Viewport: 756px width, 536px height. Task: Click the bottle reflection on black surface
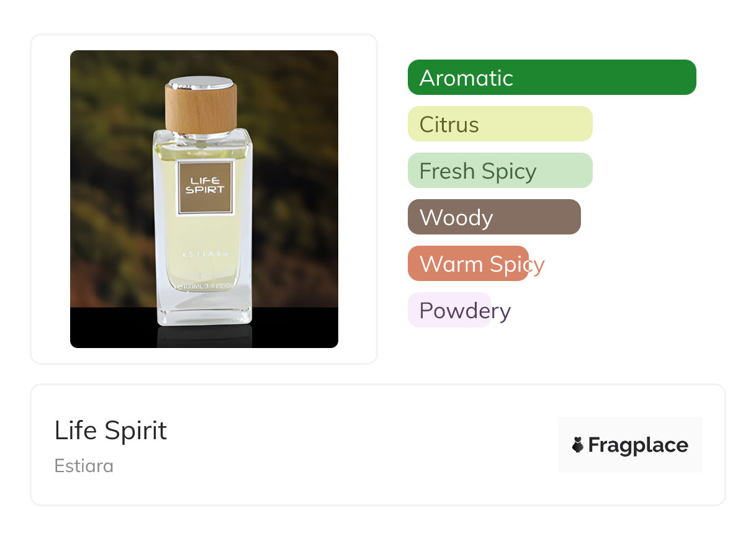(x=204, y=335)
